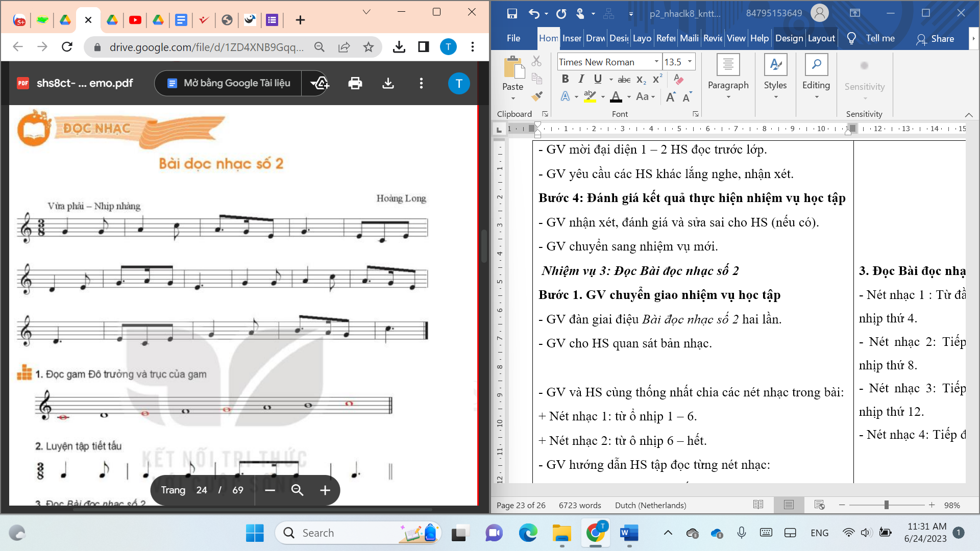Click Share in Word
Viewport: 980px width, 551px height.
(935, 39)
